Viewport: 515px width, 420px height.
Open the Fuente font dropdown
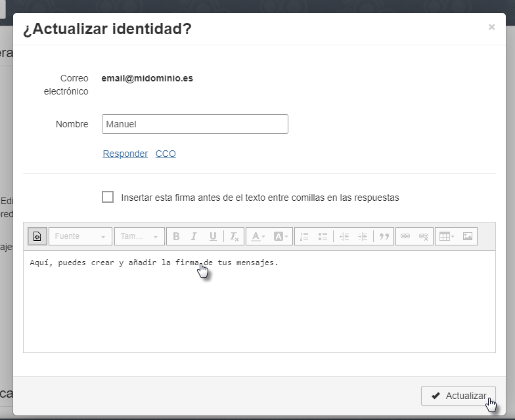(x=80, y=236)
